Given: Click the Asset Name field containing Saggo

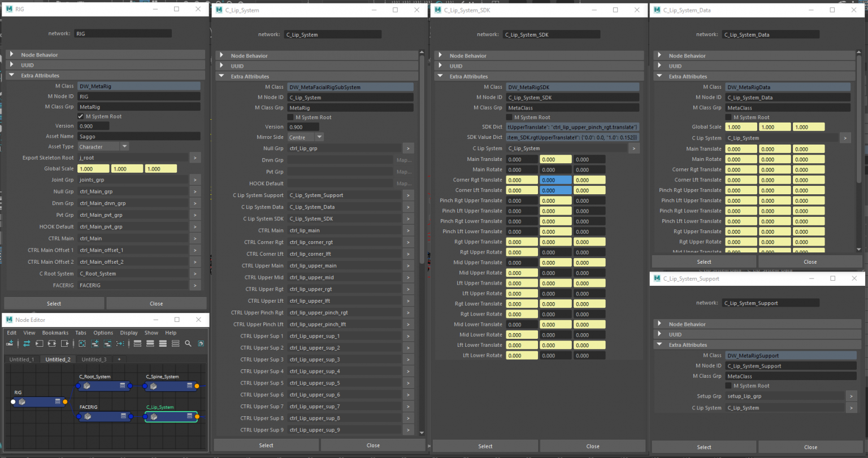Looking at the screenshot, I should (139, 136).
